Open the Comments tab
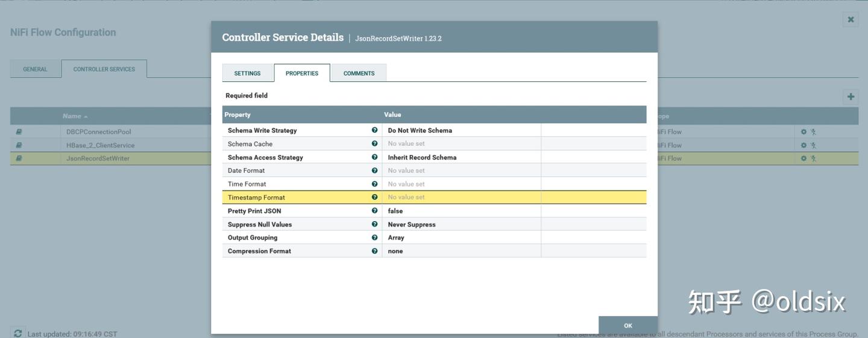The image size is (868, 338). click(x=359, y=74)
